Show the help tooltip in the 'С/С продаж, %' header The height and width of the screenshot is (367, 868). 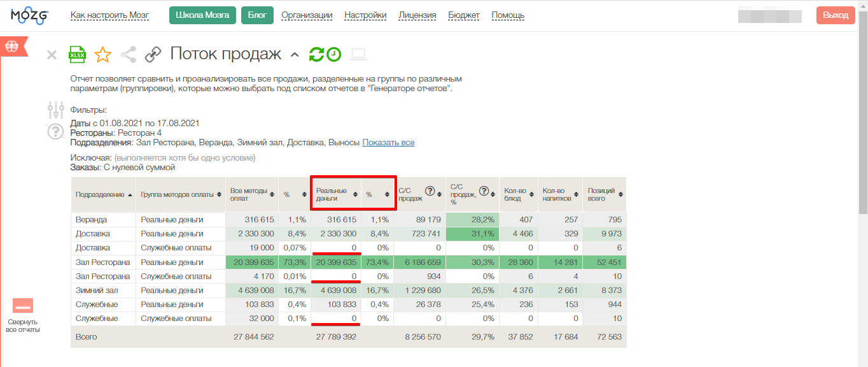(x=484, y=191)
